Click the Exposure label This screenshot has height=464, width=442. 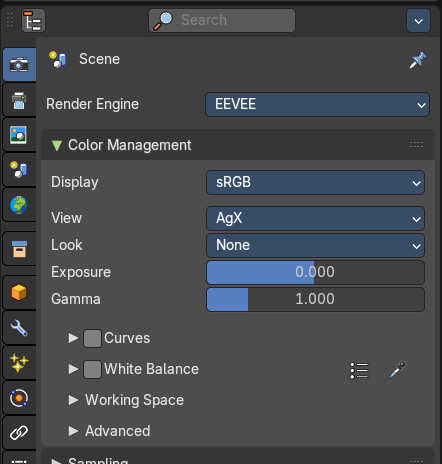coord(81,272)
